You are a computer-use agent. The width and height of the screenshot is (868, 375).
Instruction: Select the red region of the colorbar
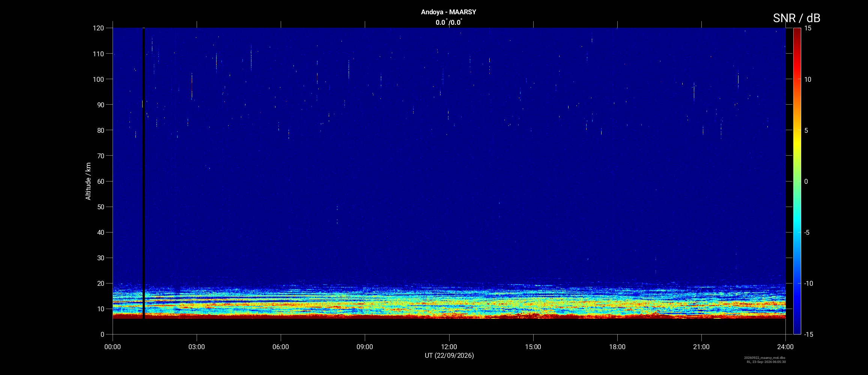[x=797, y=64]
